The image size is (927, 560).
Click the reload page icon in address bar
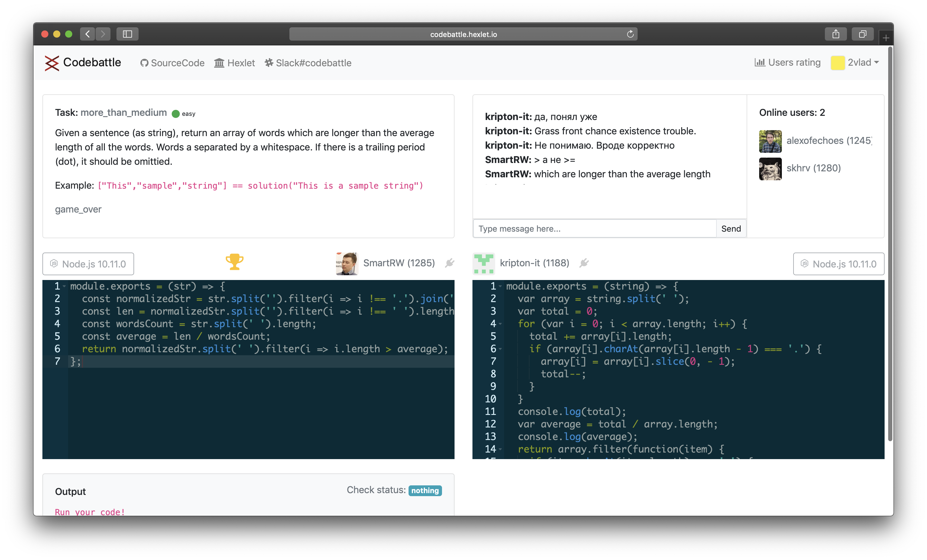point(630,34)
